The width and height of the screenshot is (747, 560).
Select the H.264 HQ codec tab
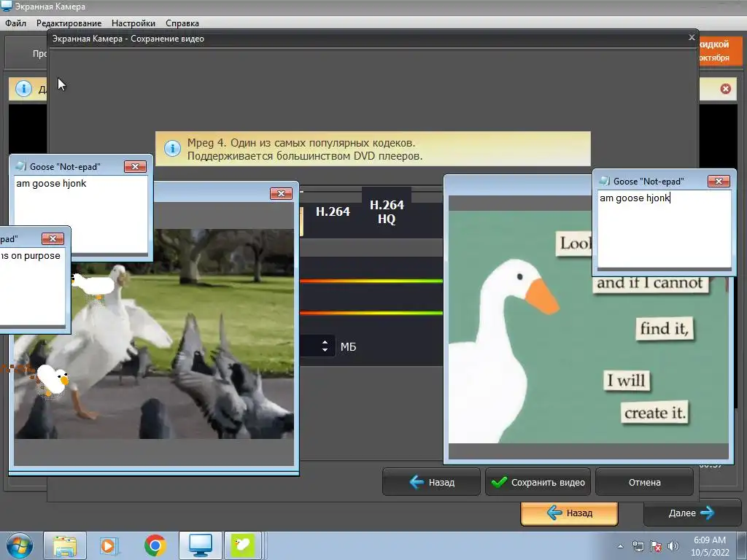tap(387, 211)
